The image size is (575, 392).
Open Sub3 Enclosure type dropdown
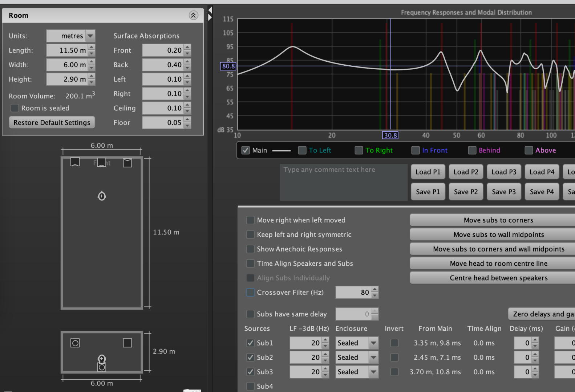(x=373, y=372)
